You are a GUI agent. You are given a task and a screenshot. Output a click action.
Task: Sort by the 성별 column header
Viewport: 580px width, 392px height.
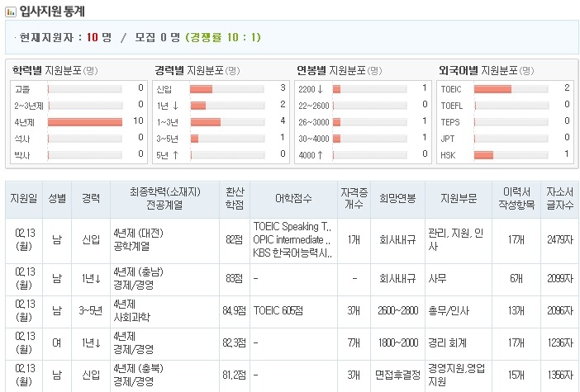pos(57,199)
